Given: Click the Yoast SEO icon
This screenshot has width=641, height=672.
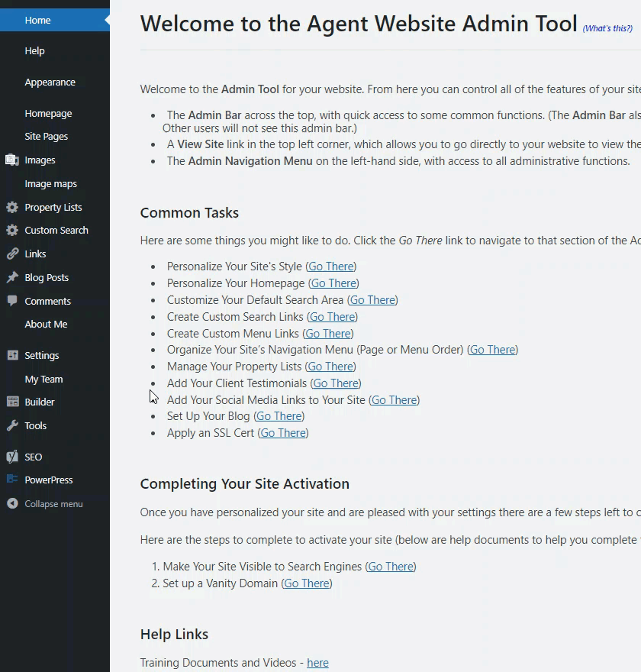Looking at the screenshot, I should (12, 457).
